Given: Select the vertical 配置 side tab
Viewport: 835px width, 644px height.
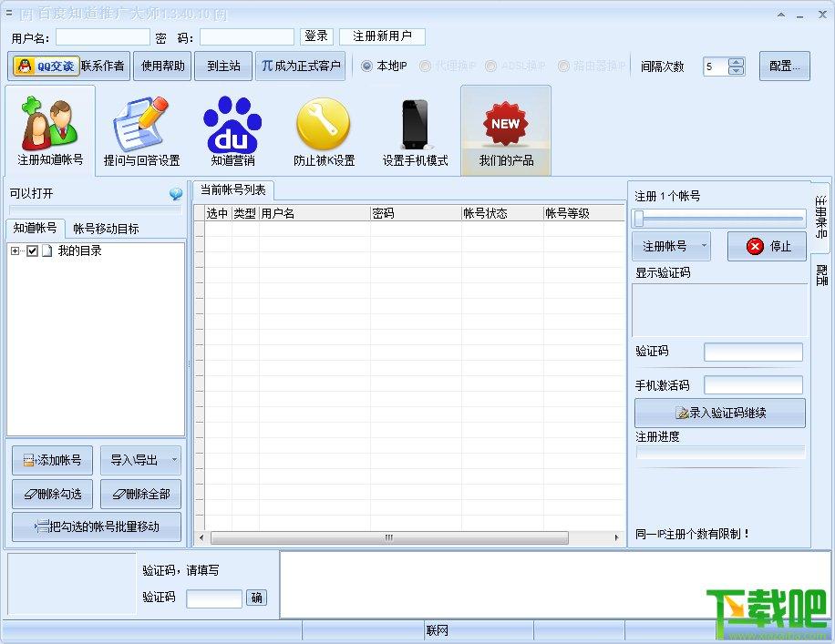Looking at the screenshot, I should [x=821, y=274].
